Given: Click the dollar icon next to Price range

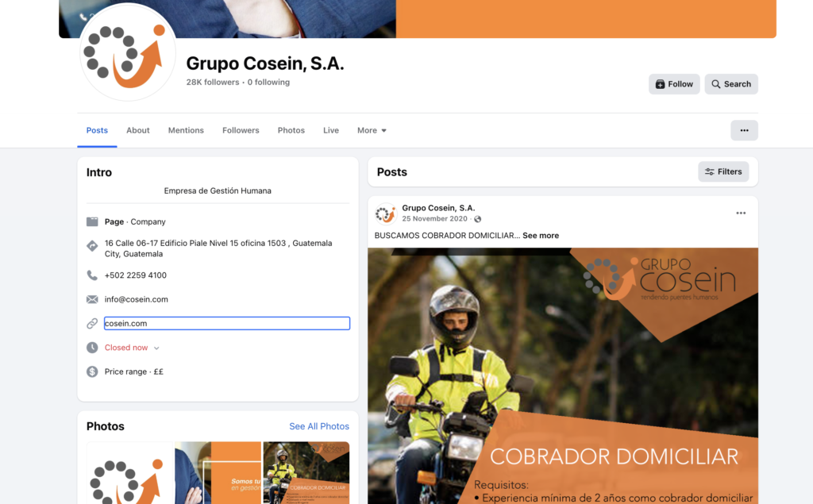Looking at the screenshot, I should tap(93, 371).
